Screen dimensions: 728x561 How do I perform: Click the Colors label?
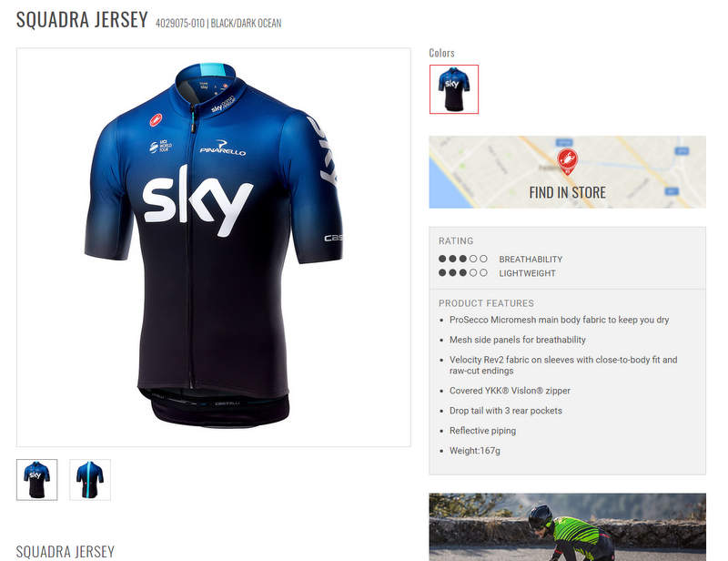click(x=441, y=53)
